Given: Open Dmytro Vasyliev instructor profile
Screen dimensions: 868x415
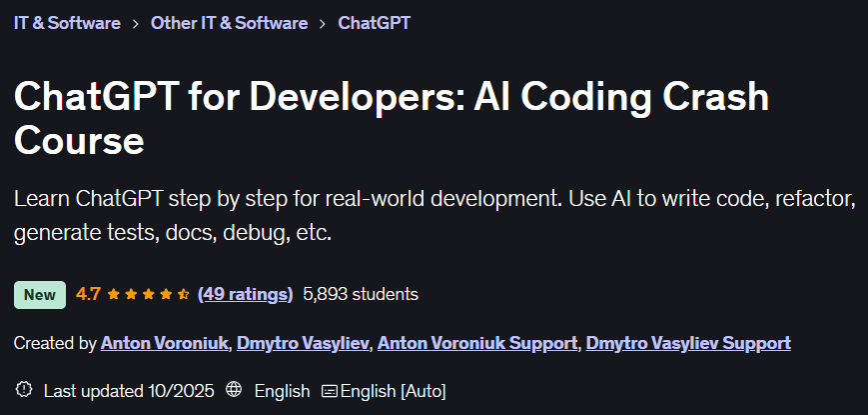Looking at the screenshot, I should point(303,344).
